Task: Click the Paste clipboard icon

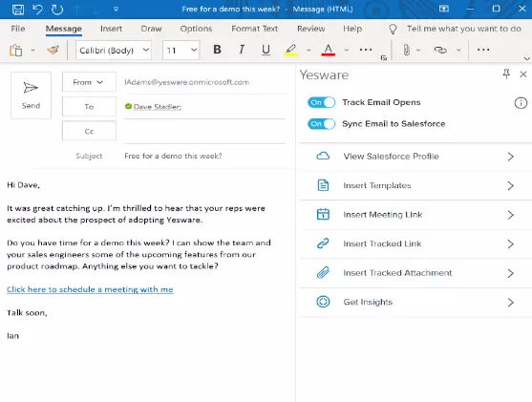Action: 15,51
